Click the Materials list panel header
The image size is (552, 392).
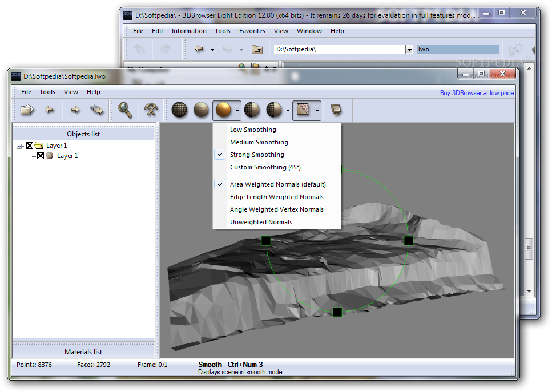point(83,352)
